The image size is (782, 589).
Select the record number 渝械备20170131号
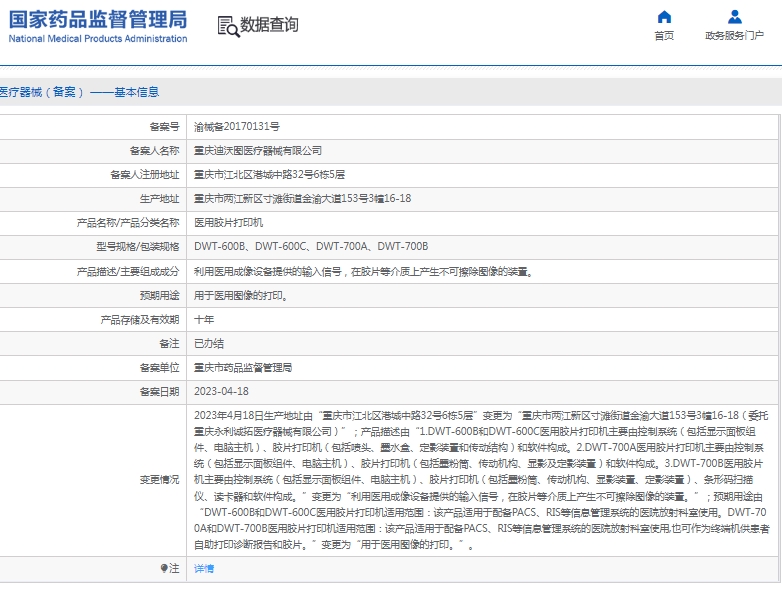pos(237,127)
